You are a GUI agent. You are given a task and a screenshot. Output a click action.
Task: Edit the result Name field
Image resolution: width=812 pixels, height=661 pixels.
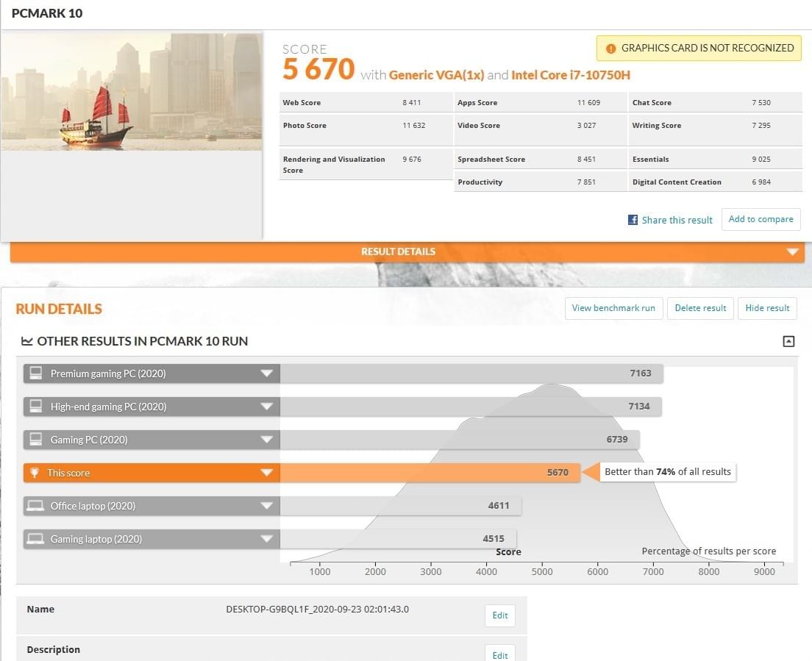[499, 615]
